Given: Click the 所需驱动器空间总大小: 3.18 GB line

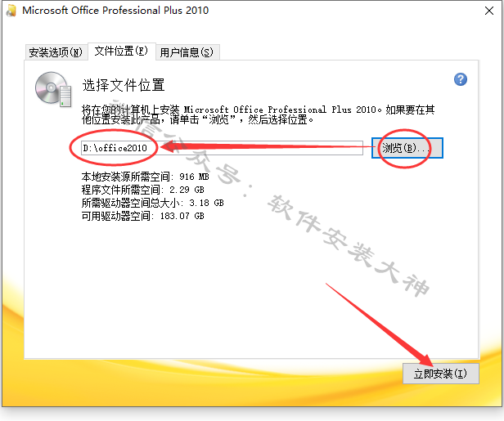Looking at the screenshot, I should (x=153, y=203).
